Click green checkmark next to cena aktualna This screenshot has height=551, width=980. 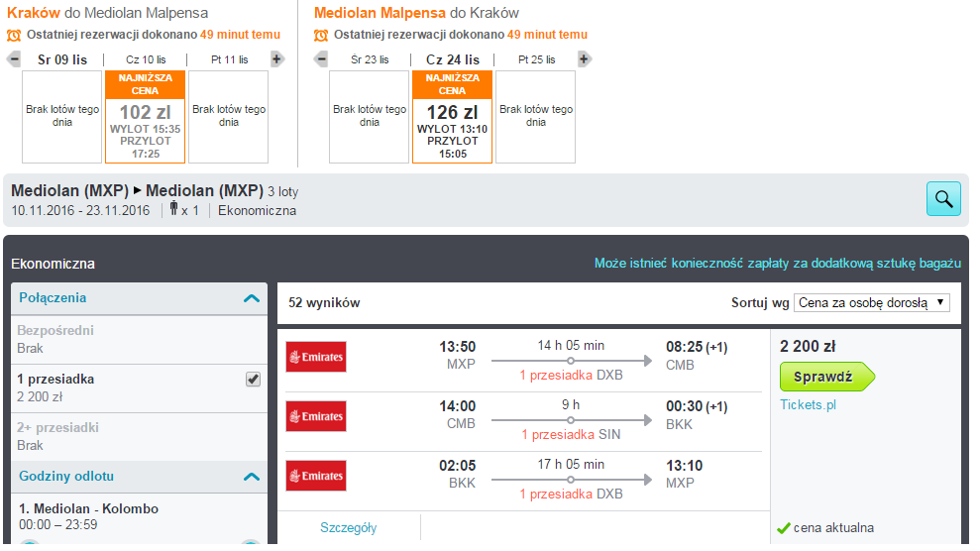point(784,528)
